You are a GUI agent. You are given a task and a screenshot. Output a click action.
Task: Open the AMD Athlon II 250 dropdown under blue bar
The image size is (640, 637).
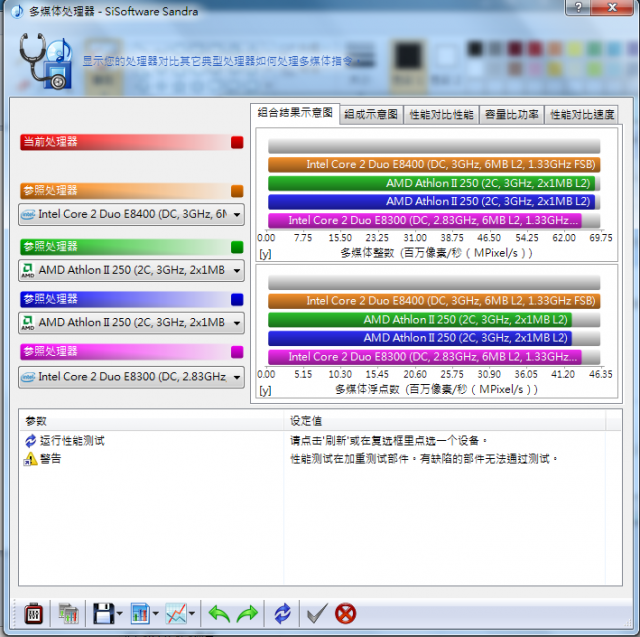(131, 323)
